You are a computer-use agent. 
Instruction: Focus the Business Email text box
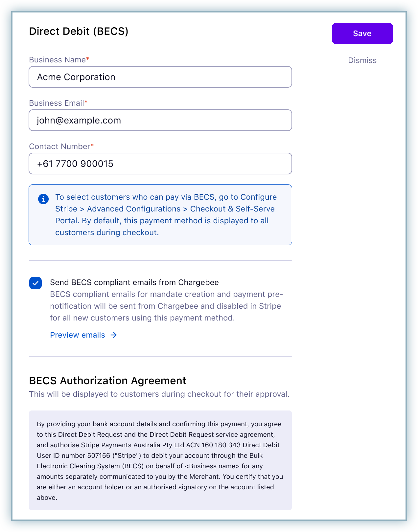pos(160,120)
